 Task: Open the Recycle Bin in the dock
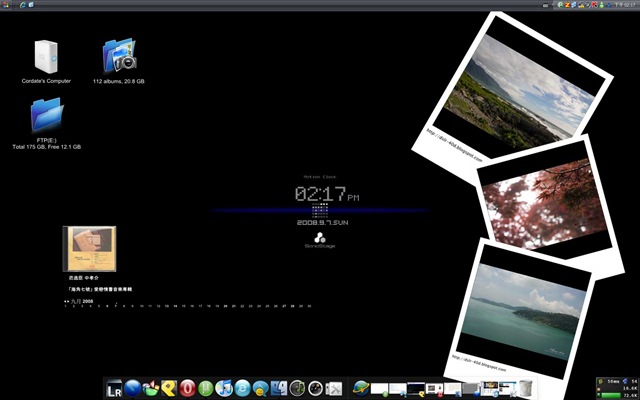[x=525, y=387]
